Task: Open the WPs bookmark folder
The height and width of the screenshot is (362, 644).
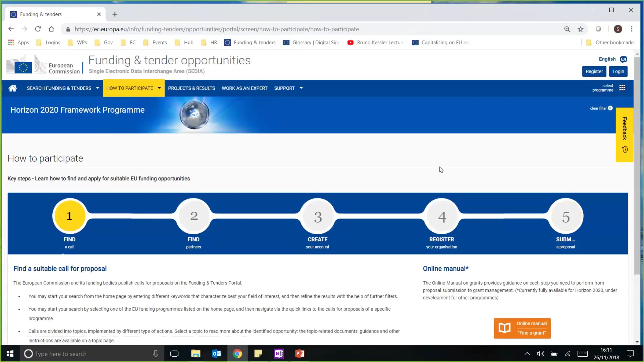Action: 77,42
